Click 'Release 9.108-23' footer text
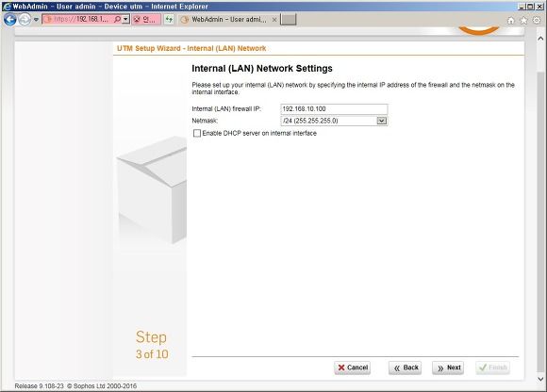The width and height of the screenshot is (547, 392). 39,386
